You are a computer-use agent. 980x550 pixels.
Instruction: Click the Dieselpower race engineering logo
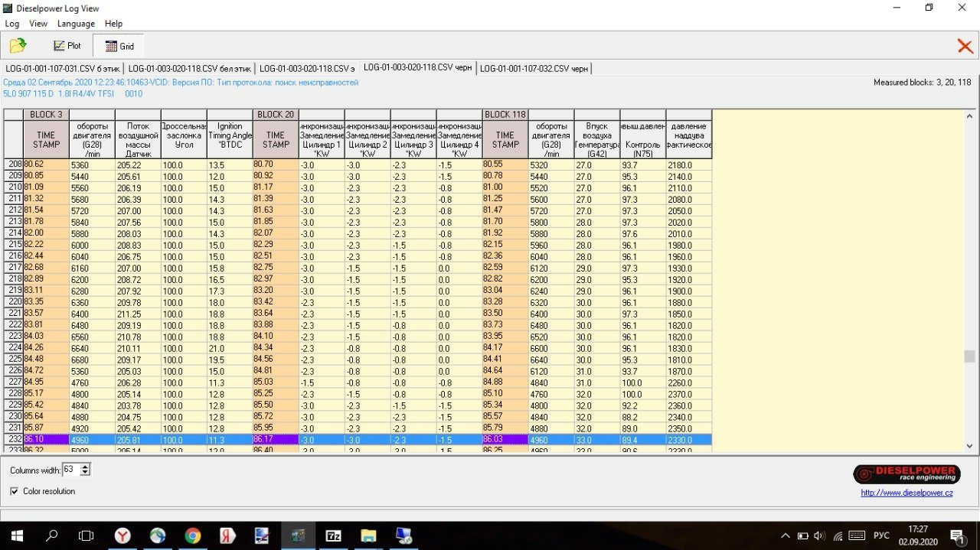click(907, 474)
